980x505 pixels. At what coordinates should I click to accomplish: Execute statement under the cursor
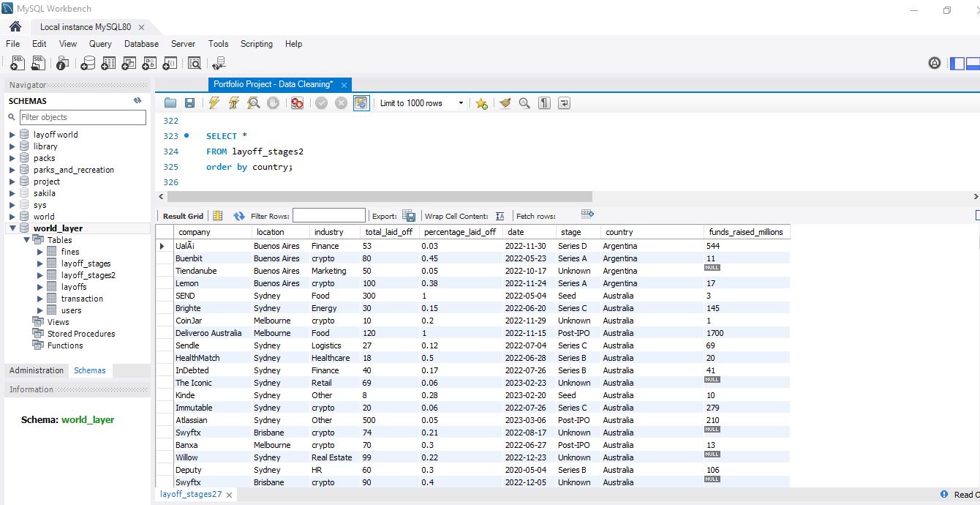pos(233,103)
